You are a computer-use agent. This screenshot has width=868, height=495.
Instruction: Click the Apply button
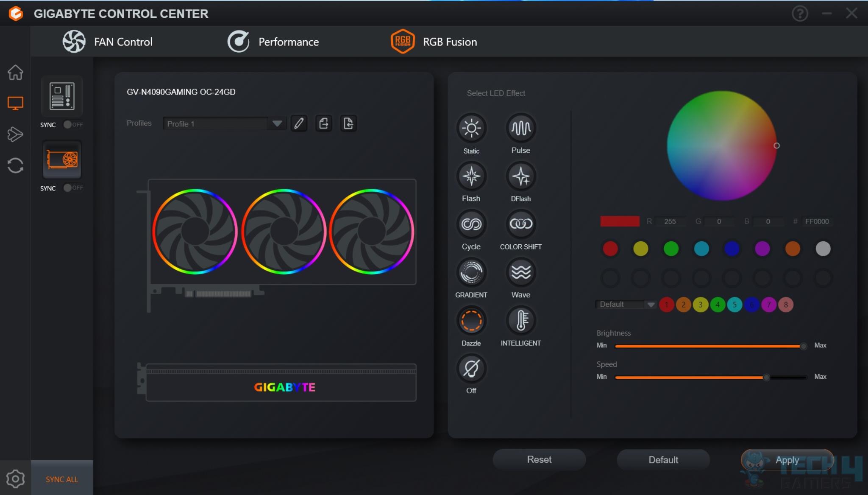(786, 459)
